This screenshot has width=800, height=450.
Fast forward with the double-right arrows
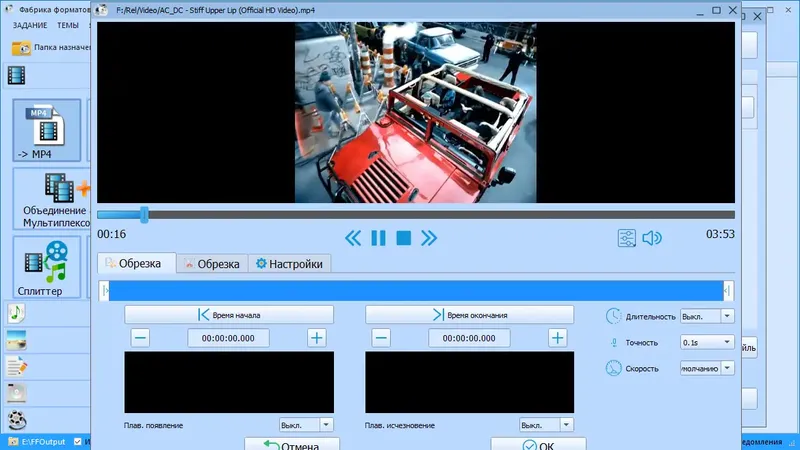429,238
